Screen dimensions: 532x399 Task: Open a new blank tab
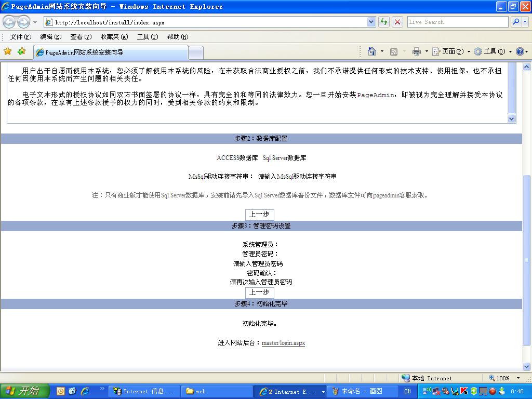196,52
